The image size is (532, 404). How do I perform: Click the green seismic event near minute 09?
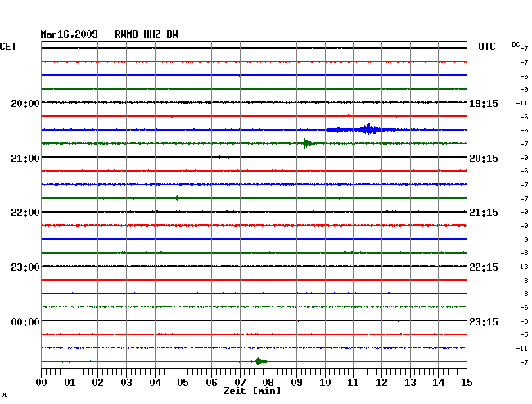(x=307, y=143)
